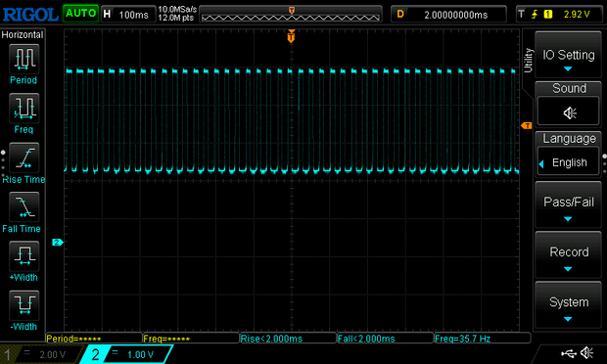Screen dimensions: 607x364
Task: Toggle channel 1 at 2.00 V
Action: (41, 354)
